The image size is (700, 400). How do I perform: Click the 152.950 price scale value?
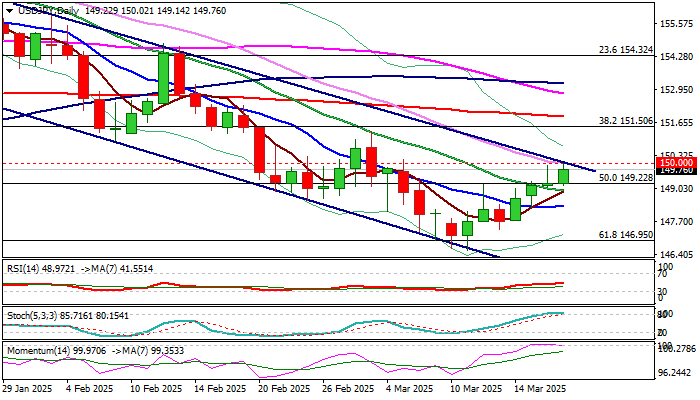[676, 90]
